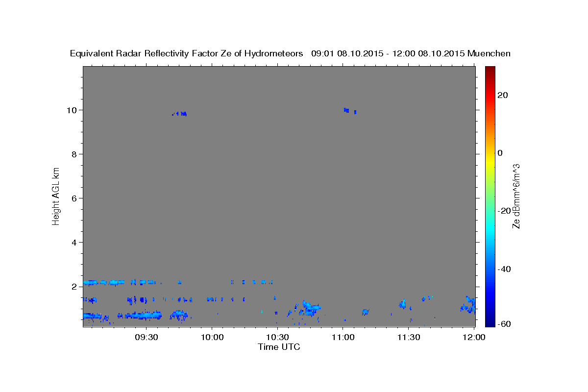Click the height tick label 2
Viewport: 588px width, 392px height.
tap(75, 287)
